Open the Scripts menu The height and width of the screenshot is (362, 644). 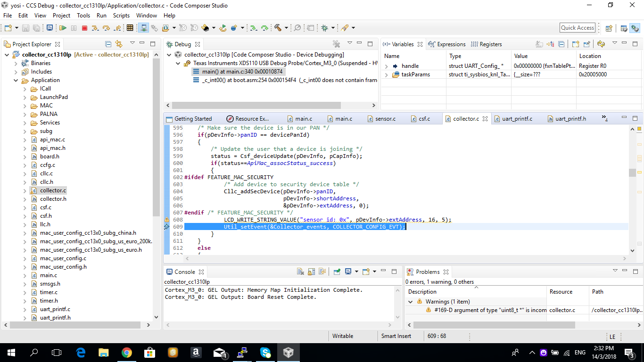click(121, 16)
